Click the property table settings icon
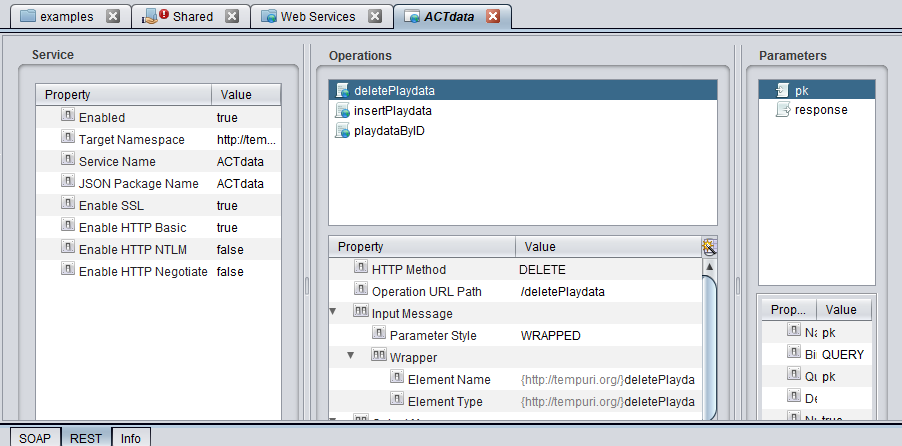 709,247
